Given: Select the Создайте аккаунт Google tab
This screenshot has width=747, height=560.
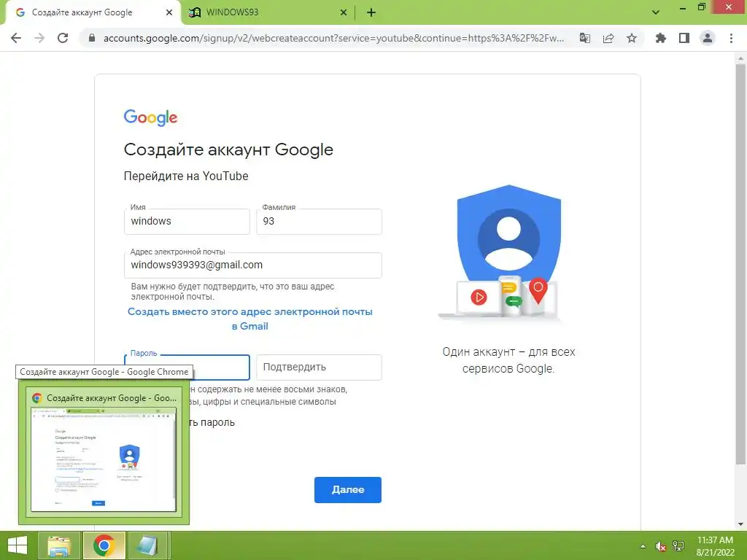Looking at the screenshot, I should coord(93,13).
